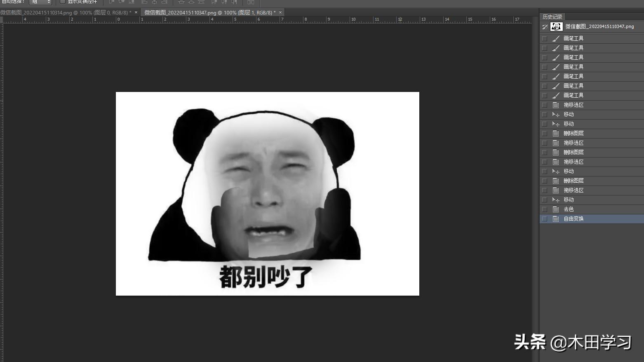Toggle the history source checkbox beside 去色
644x362 pixels.
(544, 209)
